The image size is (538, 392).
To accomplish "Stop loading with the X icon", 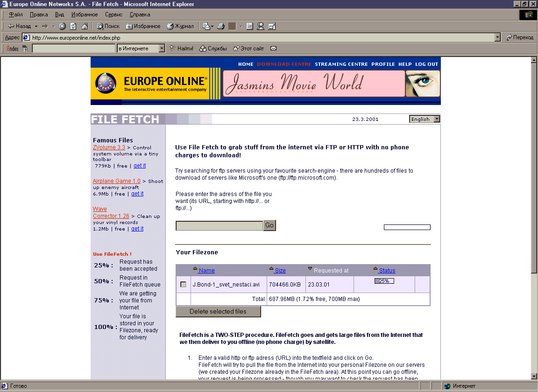I will coord(62,26).
